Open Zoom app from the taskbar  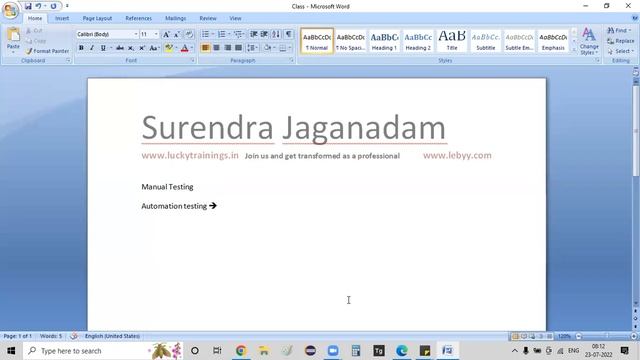333,351
